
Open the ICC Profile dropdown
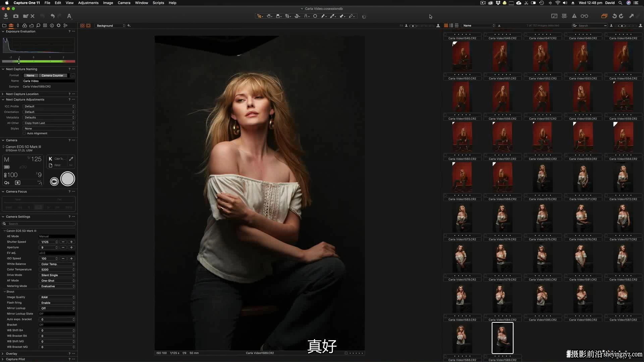point(49,106)
